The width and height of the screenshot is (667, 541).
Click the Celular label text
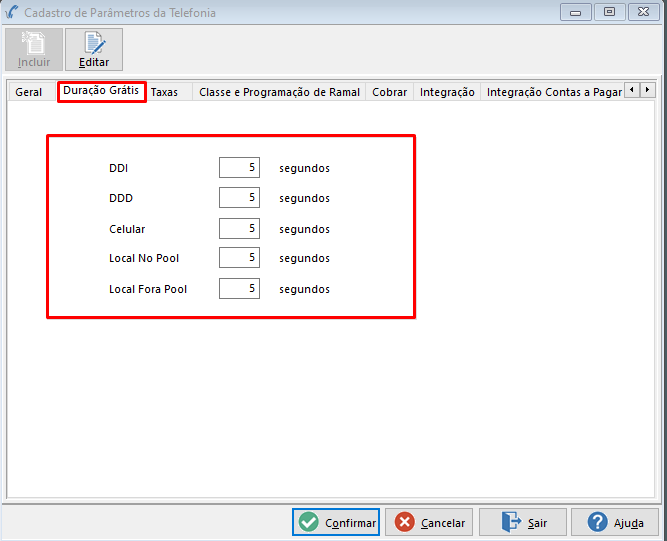click(x=127, y=229)
